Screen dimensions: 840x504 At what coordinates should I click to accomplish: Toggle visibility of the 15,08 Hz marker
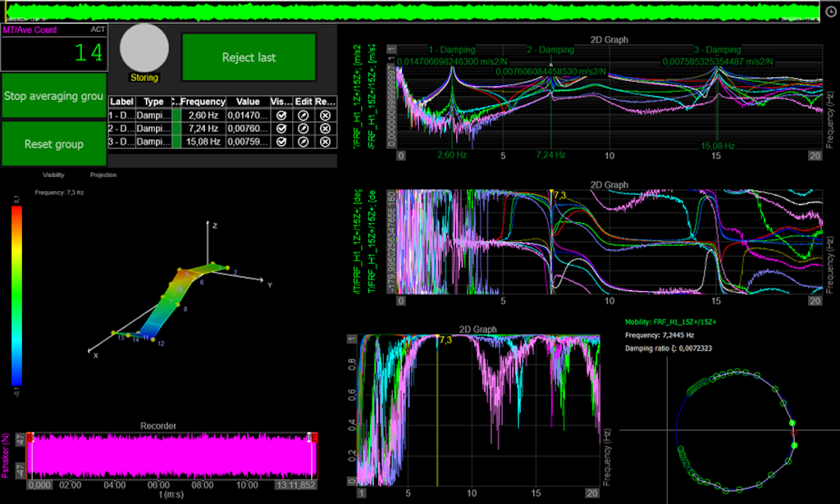click(x=281, y=142)
